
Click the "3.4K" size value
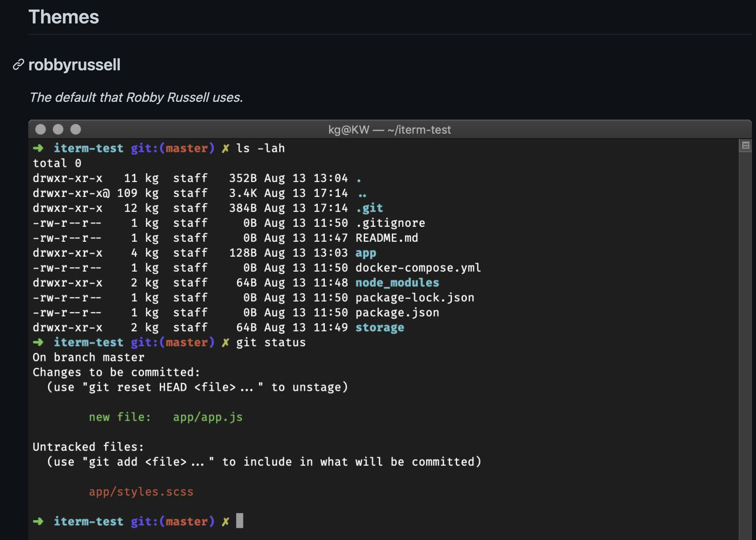click(x=243, y=193)
